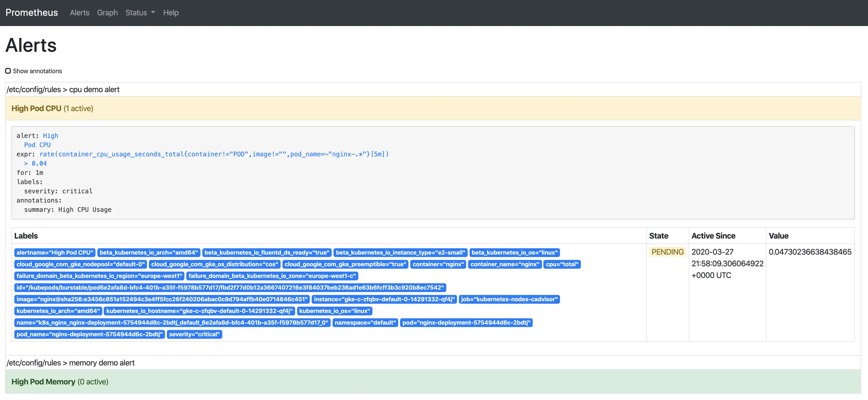The image size is (868, 400).
Task: Click the Help nav link
Action: (170, 13)
